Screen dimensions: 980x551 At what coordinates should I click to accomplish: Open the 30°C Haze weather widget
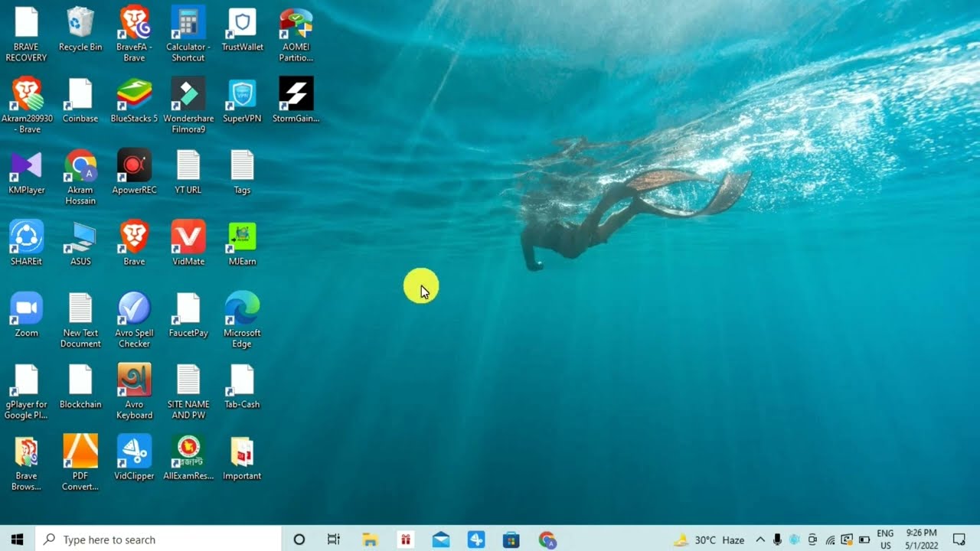[709, 540]
